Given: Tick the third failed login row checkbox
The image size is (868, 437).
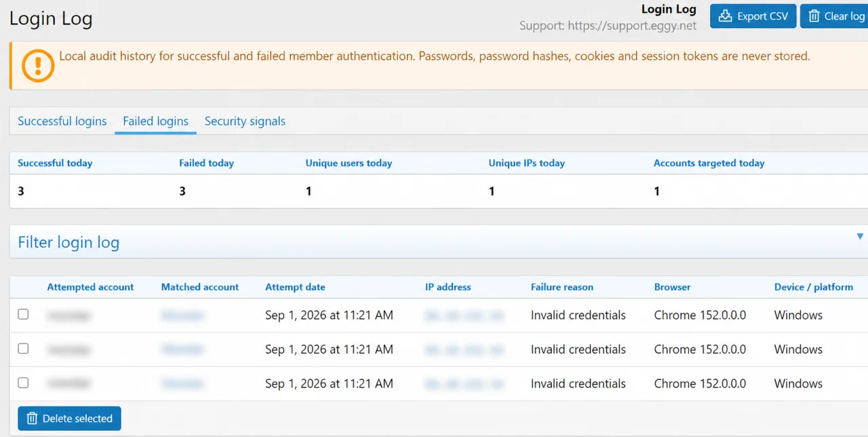Looking at the screenshot, I should click(x=23, y=383).
